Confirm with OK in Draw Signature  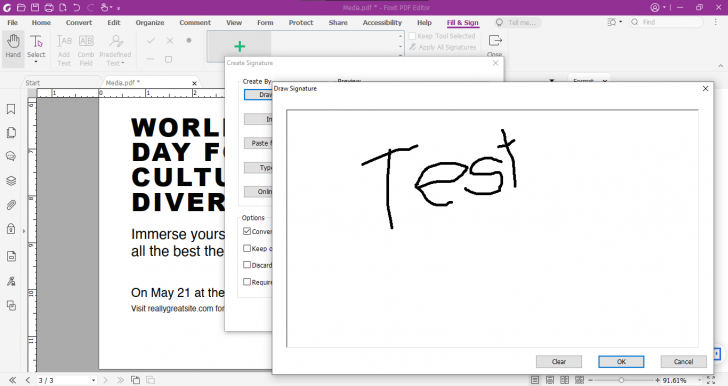point(621,361)
